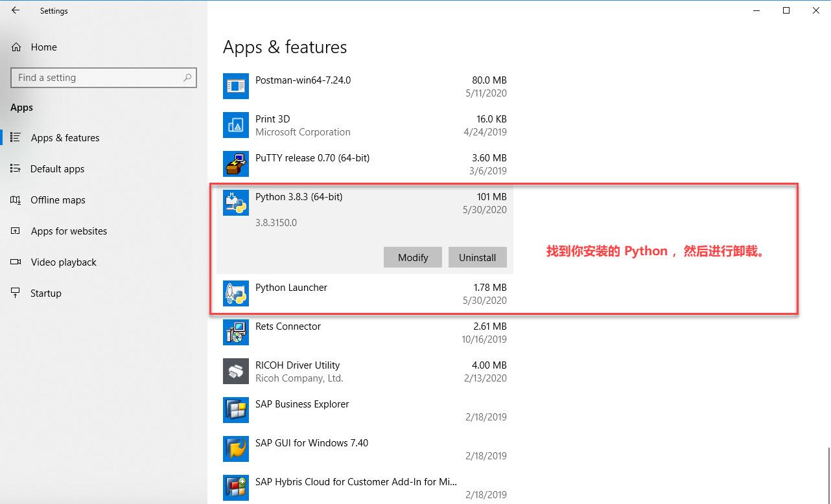The height and width of the screenshot is (504, 831).
Task: Click the RICOH Driver Utility printer icon
Action: point(236,371)
